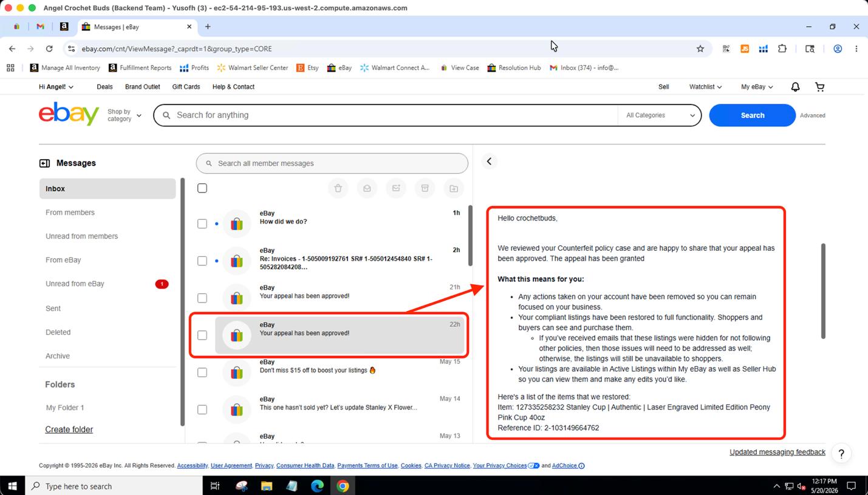
Task: Open the From members filter
Action: pos(70,213)
